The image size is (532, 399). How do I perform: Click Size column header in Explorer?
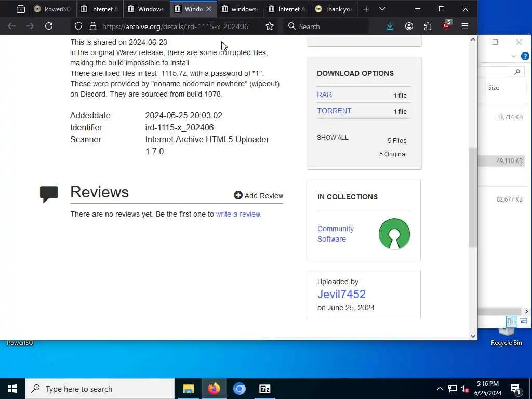(x=494, y=87)
